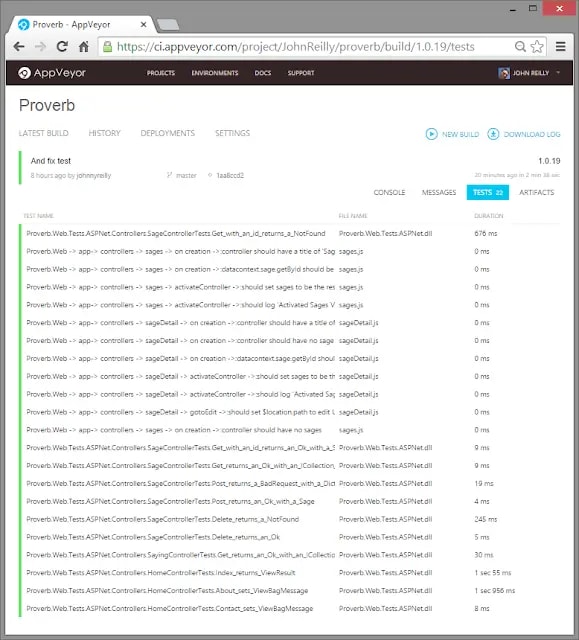Click the 1 sec 956 ms duration
Viewport: 579px width, 640px height.
coord(495,591)
